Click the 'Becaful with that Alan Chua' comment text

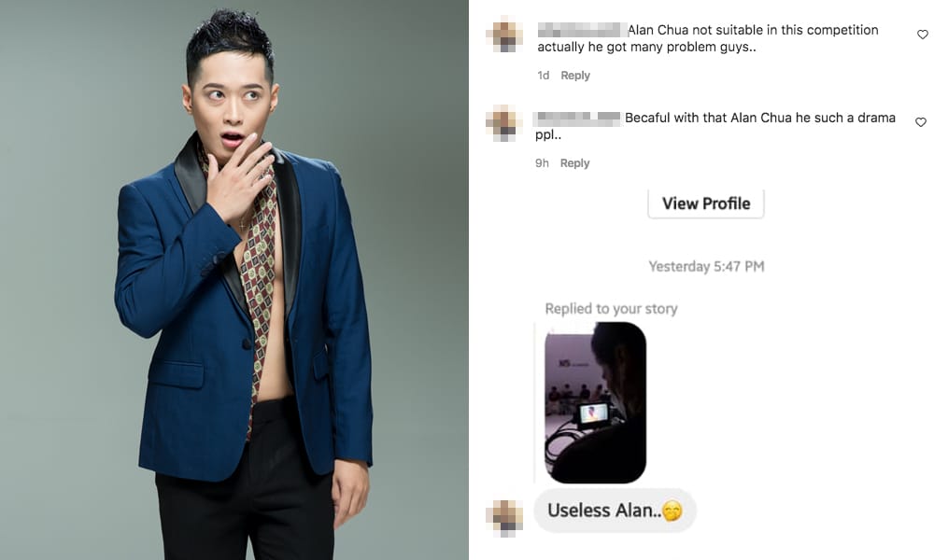click(715, 126)
